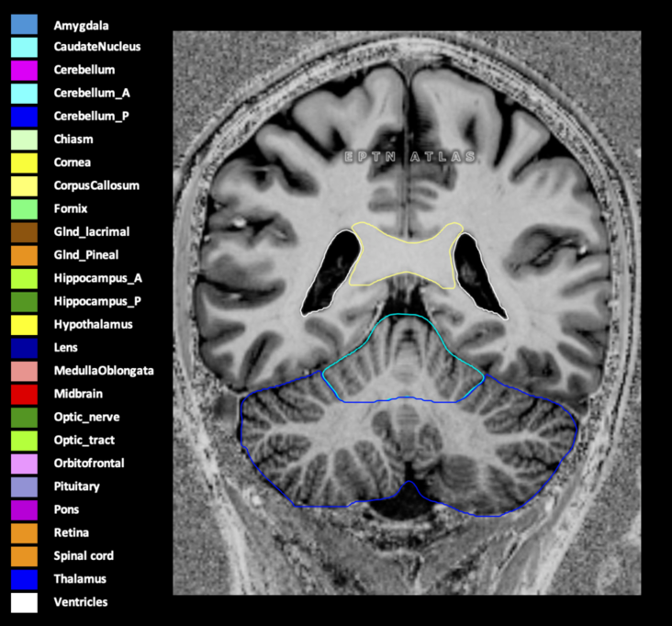Image resolution: width=672 pixels, height=626 pixels.
Task: Click the CaudateNucleus color swatch
Action: (x=24, y=48)
